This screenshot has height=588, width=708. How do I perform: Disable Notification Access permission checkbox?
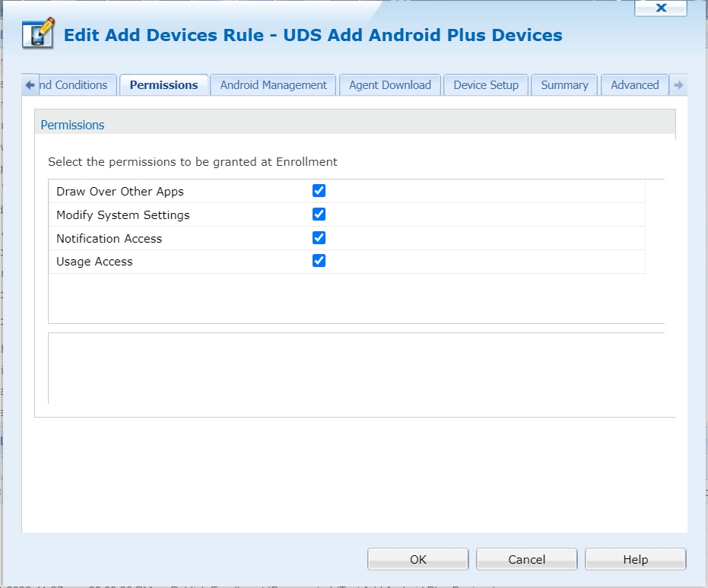[x=319, y=238]
